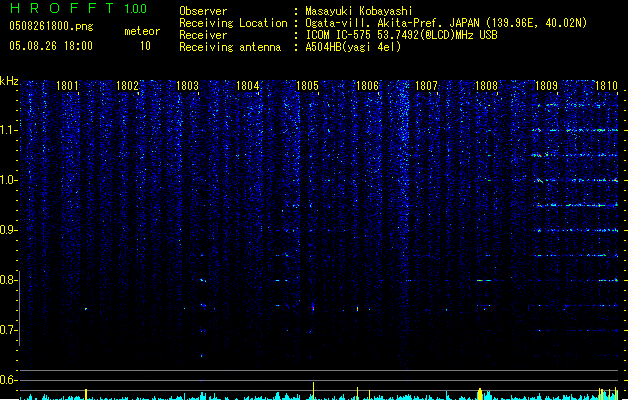The image size is (629, 400).
Task: Click the A504HB(yagi 4el) antenna text
Action: tap(353, 47)
